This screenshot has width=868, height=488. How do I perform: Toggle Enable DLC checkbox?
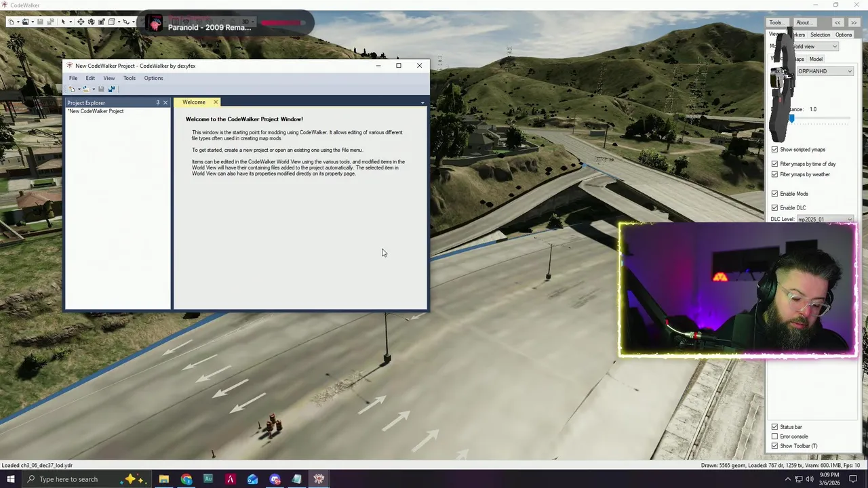(x=774, y=208)
